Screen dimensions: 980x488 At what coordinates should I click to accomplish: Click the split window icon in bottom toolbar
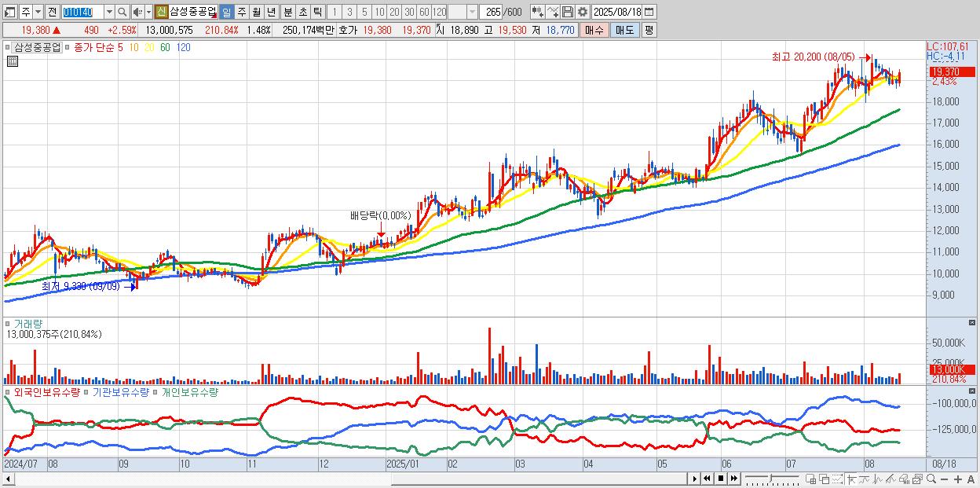[810, 479]
